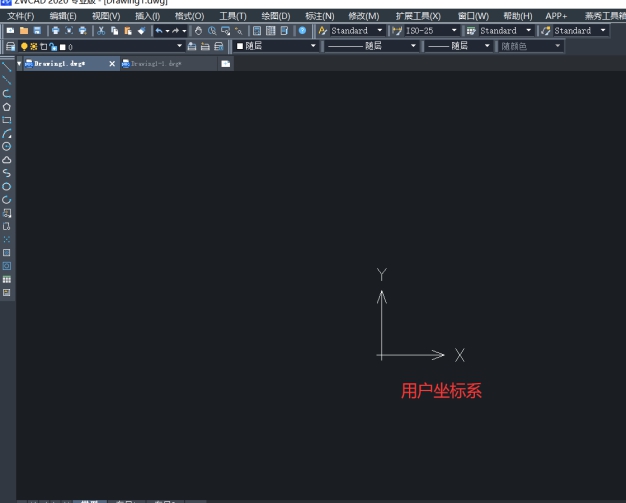Open the Help question mark icon
This screenshot has height=503, width=626.
pyautogui.click(x=303, y=31)
